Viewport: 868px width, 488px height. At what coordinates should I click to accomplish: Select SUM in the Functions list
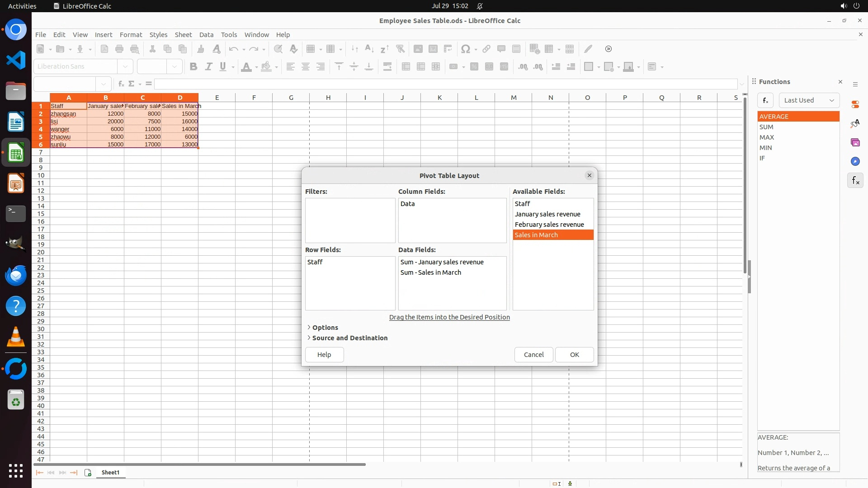point(766,127)
